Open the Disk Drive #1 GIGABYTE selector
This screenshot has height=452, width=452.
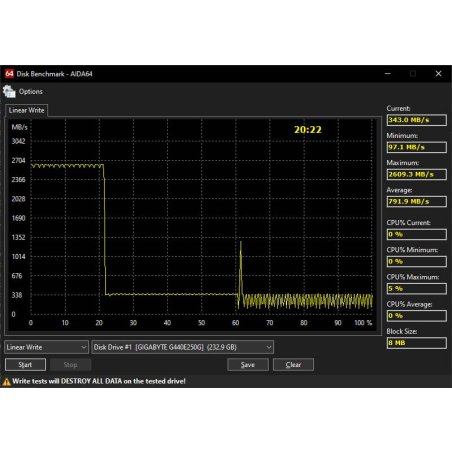[183, 347]
